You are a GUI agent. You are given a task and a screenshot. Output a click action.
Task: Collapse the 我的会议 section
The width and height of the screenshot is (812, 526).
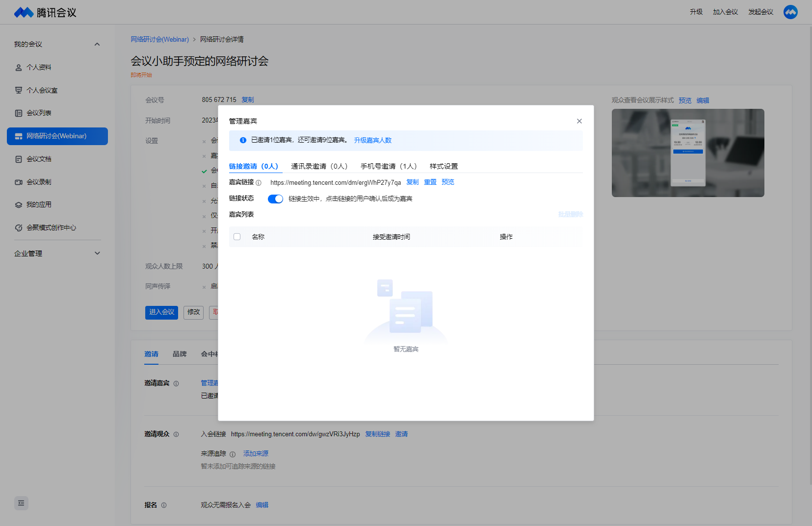[97, 44]
